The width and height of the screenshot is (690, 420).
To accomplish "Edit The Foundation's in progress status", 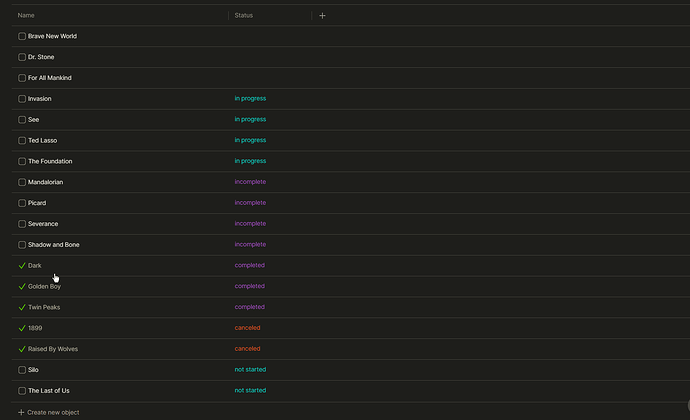I will (250, 161).
